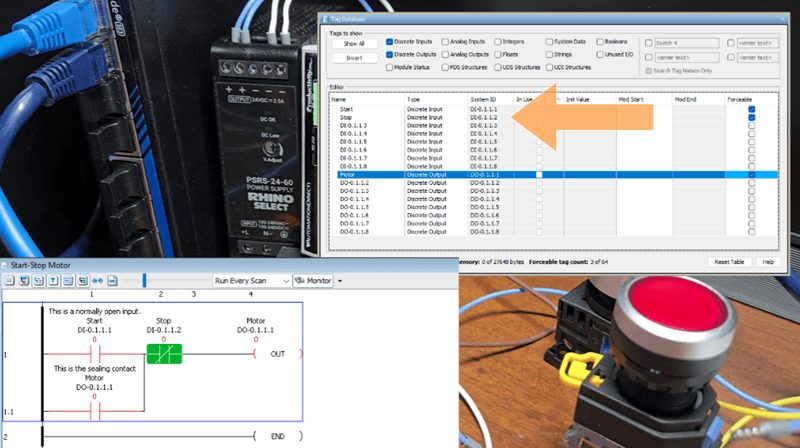The height and width of the screenshot is (448, 800).
Task: Click the ladder toolbar slider thumb
Action: tap(144, 280)
